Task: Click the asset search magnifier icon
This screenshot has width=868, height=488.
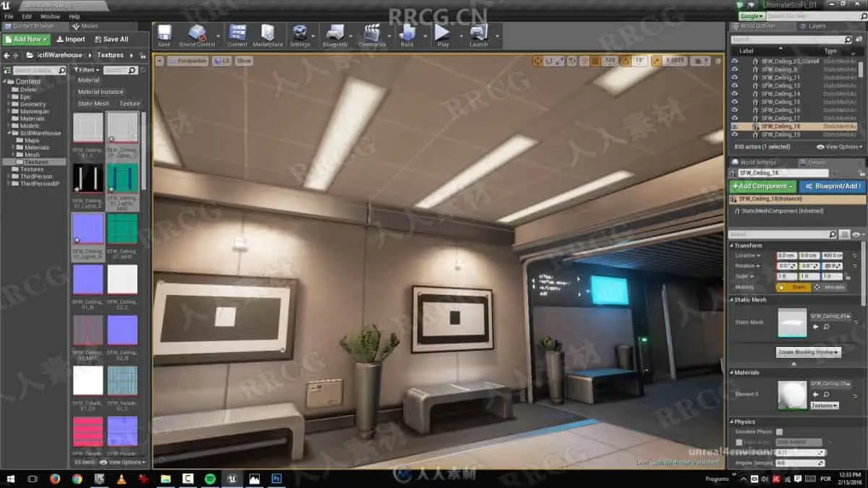Action: [x=133, y=70]
